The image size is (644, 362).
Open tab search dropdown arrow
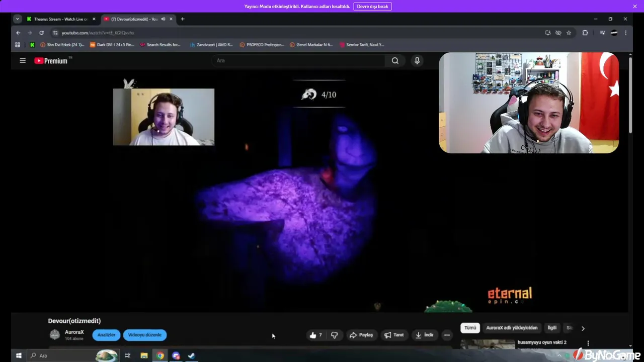click(18, 19)
